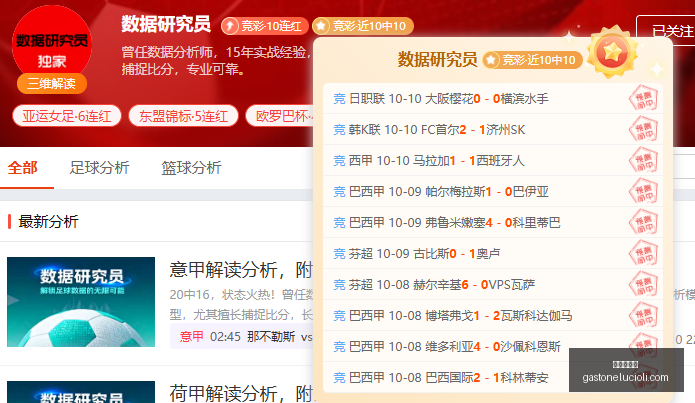The image size is (695, 403).
Task: Open the 竞彩10连红 badge in header
Action: point(265,26)
